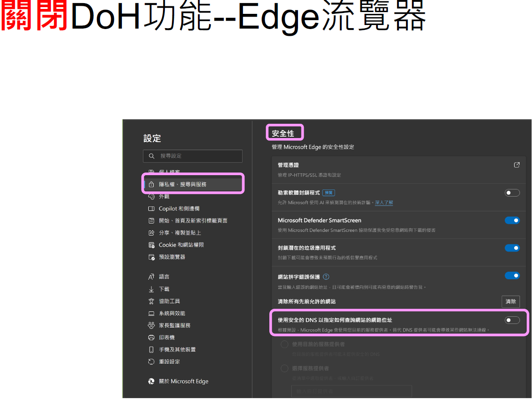Select 選擇服務提供者 radio button
Image resolution: width=532 pixels, height=399 pixels.
click(x=284, y=369)
